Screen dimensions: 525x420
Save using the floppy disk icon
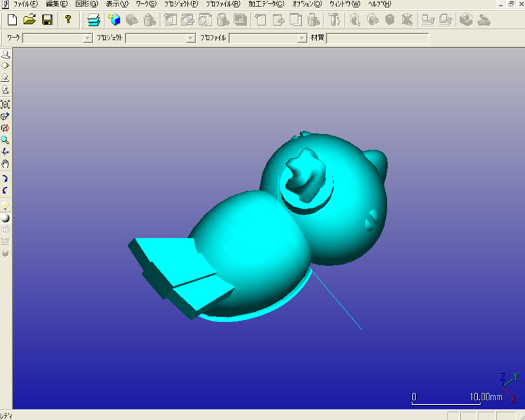pyautogui.click(x=47, y=20)
